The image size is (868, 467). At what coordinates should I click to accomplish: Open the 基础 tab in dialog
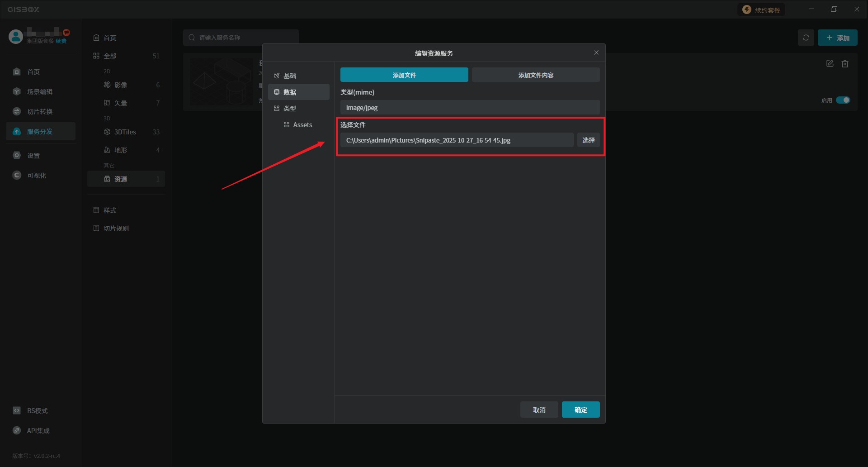pos(290,76)
